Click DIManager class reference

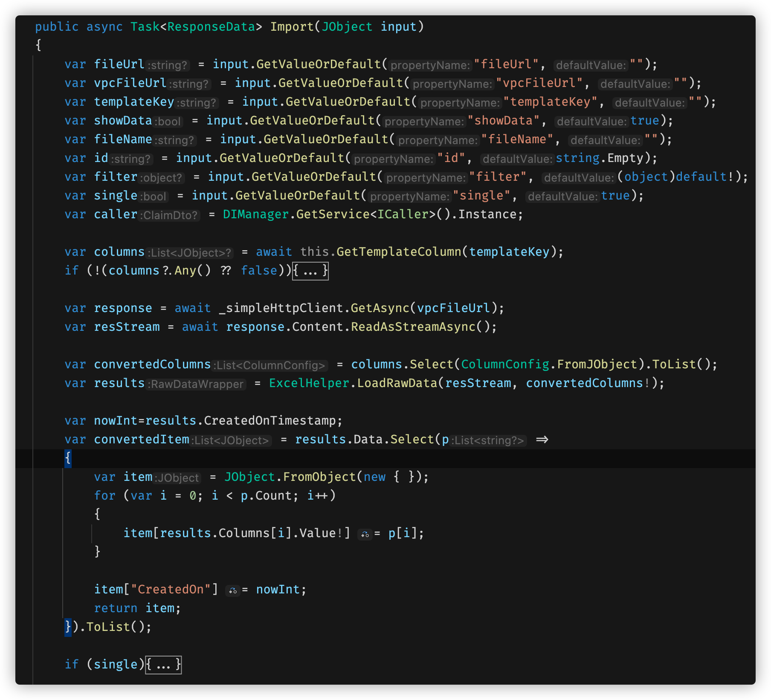click(256, 214)
